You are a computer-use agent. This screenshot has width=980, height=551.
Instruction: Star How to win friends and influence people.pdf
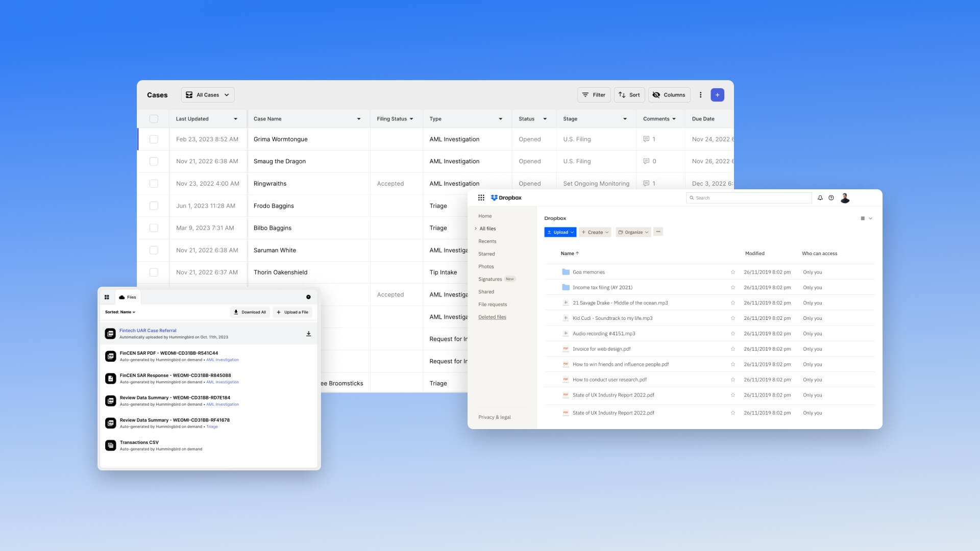(732, 364)
